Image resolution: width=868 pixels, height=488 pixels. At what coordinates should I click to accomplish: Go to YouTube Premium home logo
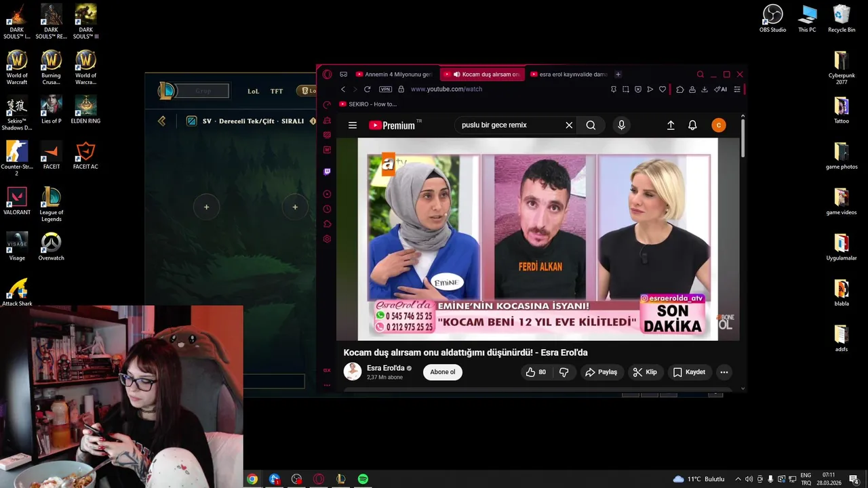392,125
